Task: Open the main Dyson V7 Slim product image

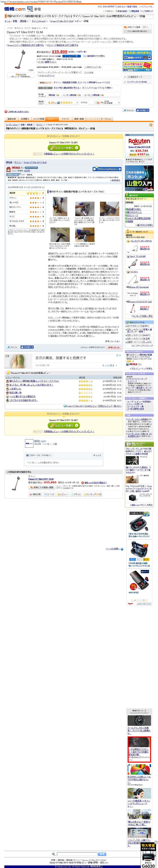Action: [x=21, y=59]
